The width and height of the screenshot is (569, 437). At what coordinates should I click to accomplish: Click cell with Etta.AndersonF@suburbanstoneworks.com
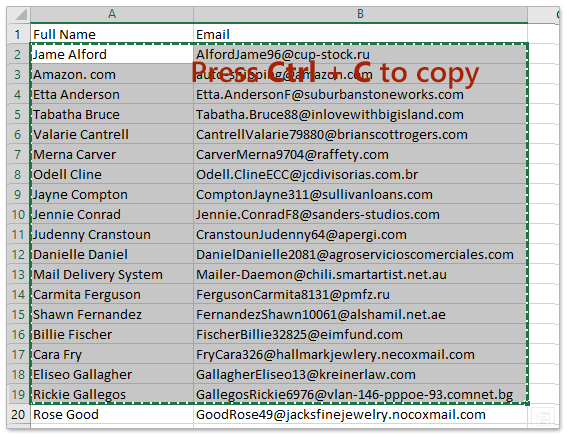point(360,94)
